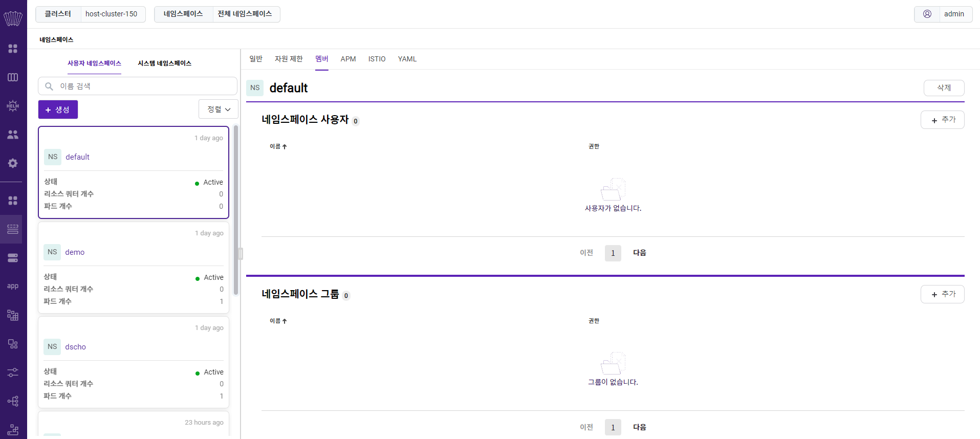
Task: Open the linked squares icon in sidebar
Action: [x=13, y=343]
